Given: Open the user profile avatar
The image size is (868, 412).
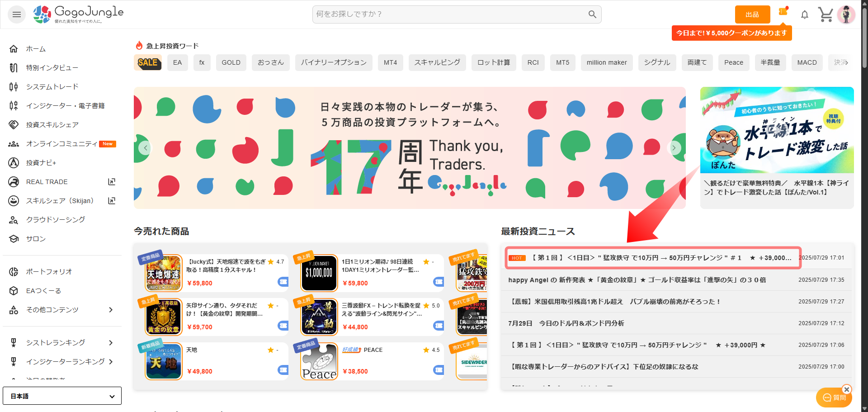Looking at the screenshot, I should tap(846, 14).
